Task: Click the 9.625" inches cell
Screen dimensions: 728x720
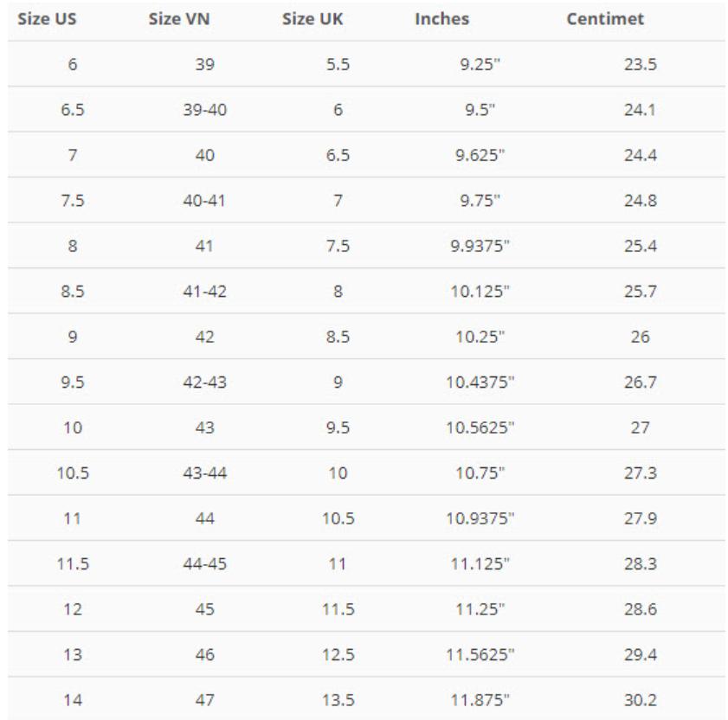Action: coord(480,156)
